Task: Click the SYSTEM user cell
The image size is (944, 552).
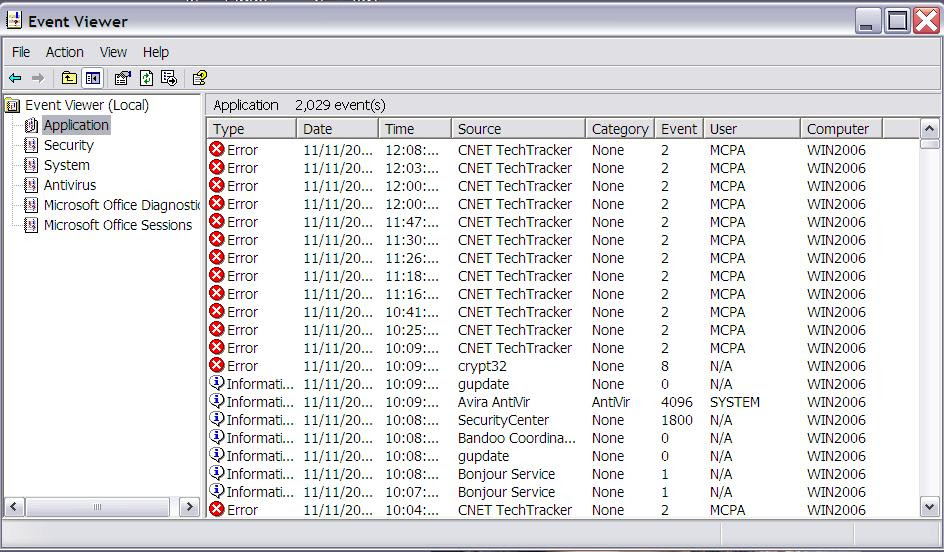Action: (x=734, y=402)
